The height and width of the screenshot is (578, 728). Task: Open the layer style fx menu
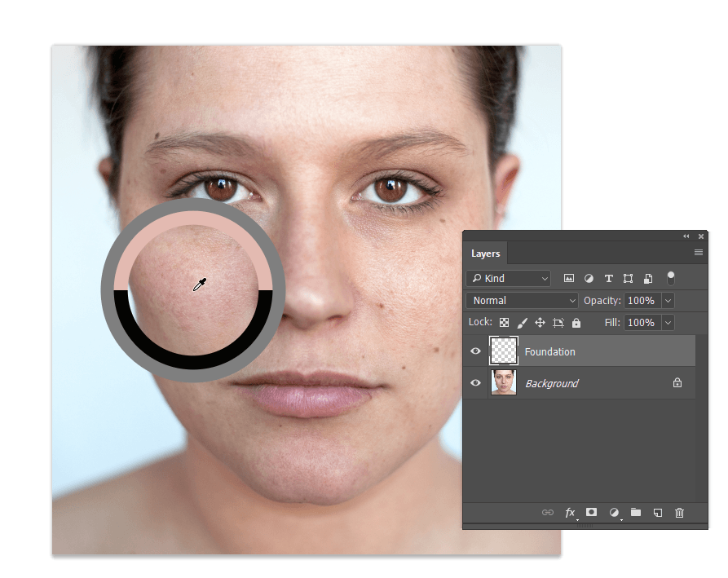[x=571, y=512]
